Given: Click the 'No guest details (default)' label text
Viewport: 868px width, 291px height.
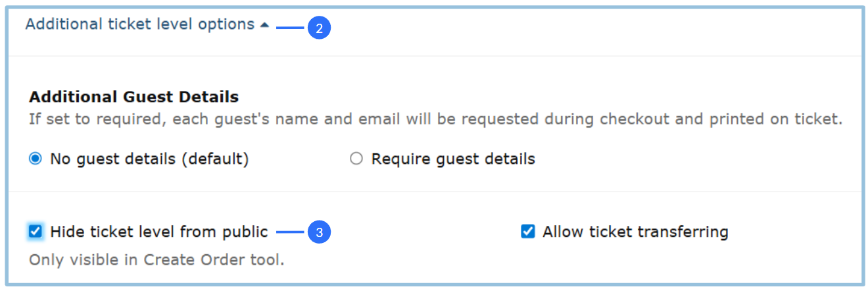Looking at the screenshot, I should [149, 159].
